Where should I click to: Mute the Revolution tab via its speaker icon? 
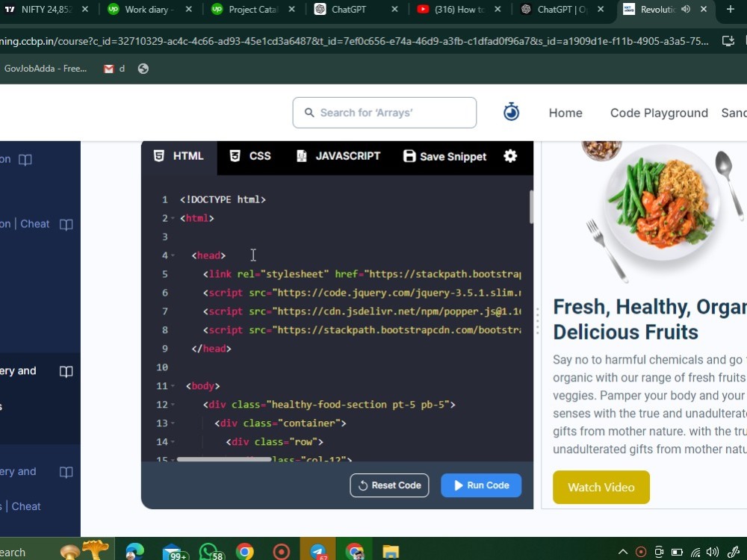[686, 9]
